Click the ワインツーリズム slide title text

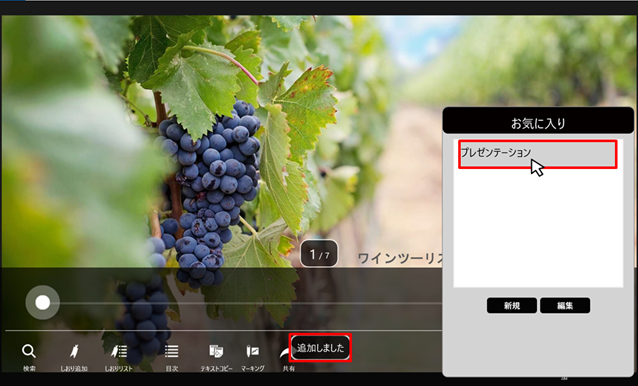400,258
